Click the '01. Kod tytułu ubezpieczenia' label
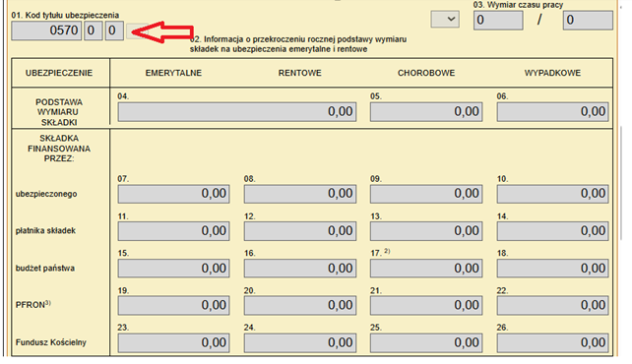 65,16
